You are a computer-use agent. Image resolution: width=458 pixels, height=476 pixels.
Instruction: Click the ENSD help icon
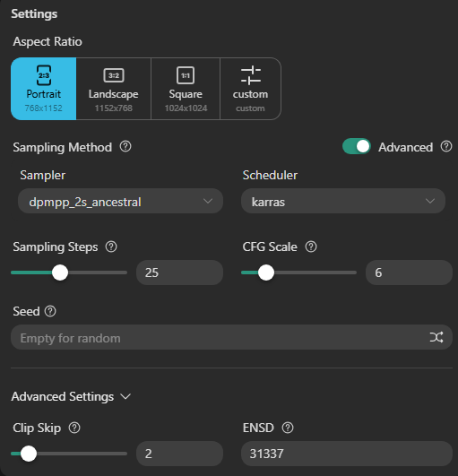click(288, 428)
